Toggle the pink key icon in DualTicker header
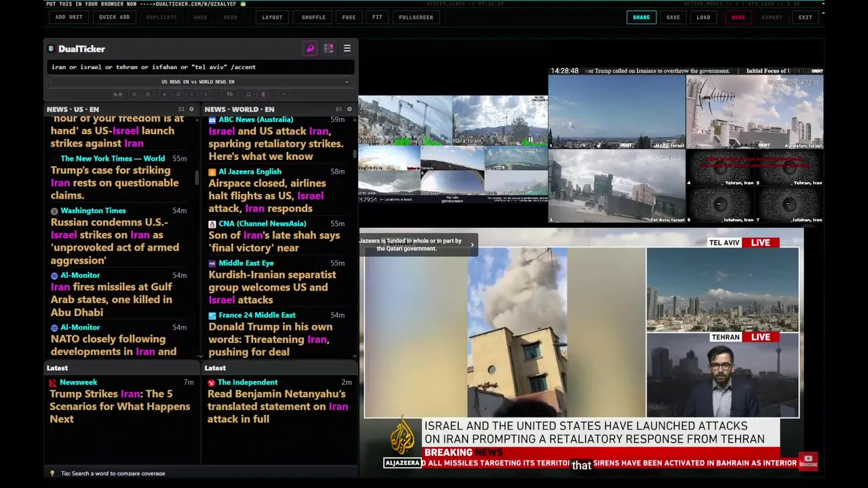The height and width of the screenshot is (488, 868). pyautogui.click(x=310, y=49)
